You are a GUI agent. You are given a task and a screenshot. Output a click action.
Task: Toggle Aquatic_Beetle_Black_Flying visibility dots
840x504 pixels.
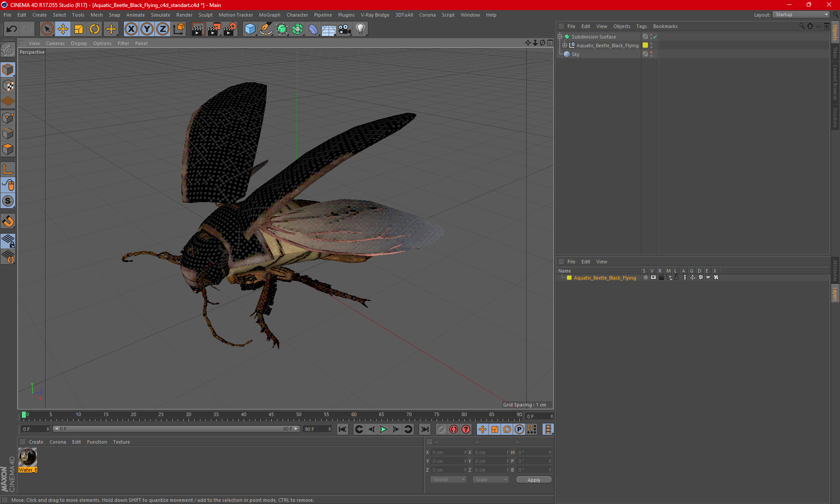click(x=651, y=45)
